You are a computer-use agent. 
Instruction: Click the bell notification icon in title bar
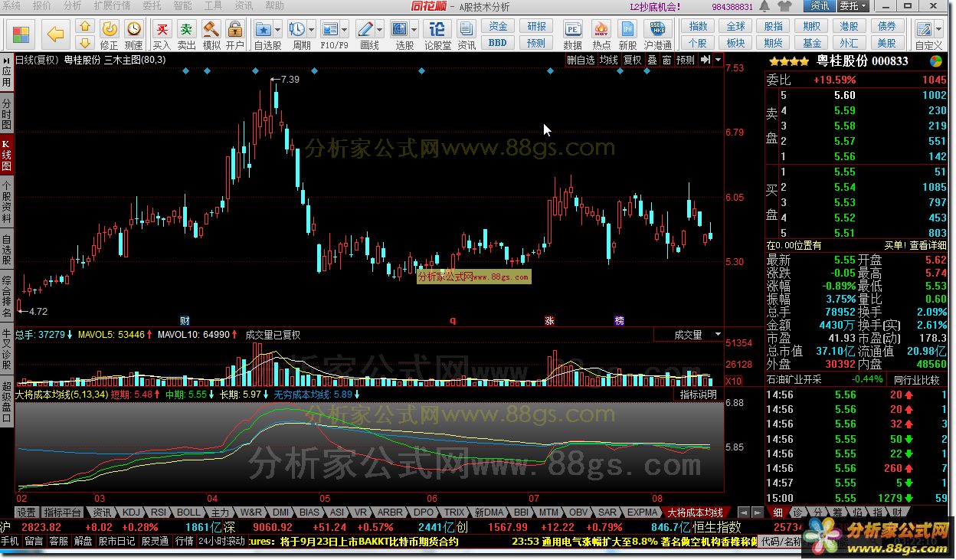click(766, 6)
